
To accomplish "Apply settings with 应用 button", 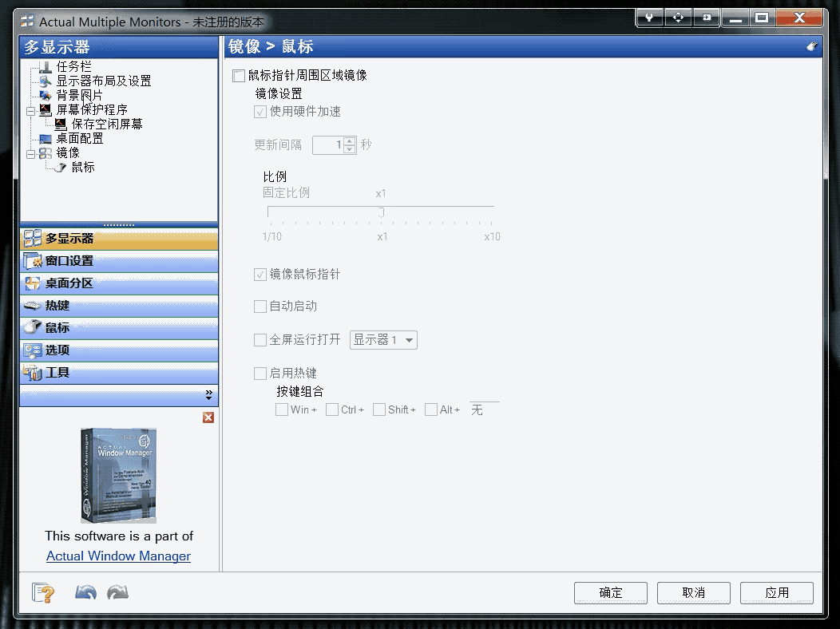I will [777, 592].
